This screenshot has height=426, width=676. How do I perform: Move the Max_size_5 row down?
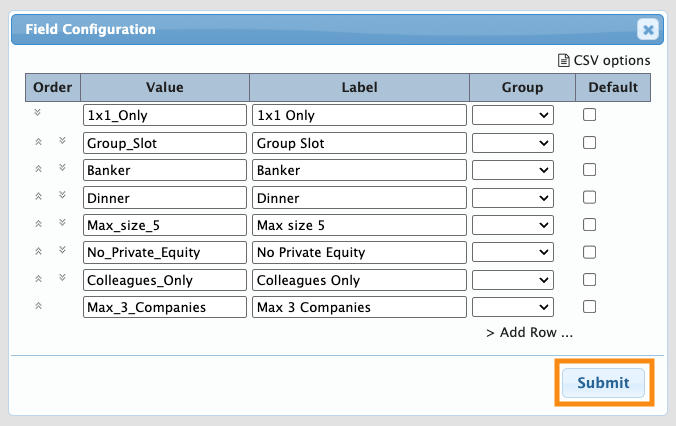pyautogui.click(x=62, y=224)
